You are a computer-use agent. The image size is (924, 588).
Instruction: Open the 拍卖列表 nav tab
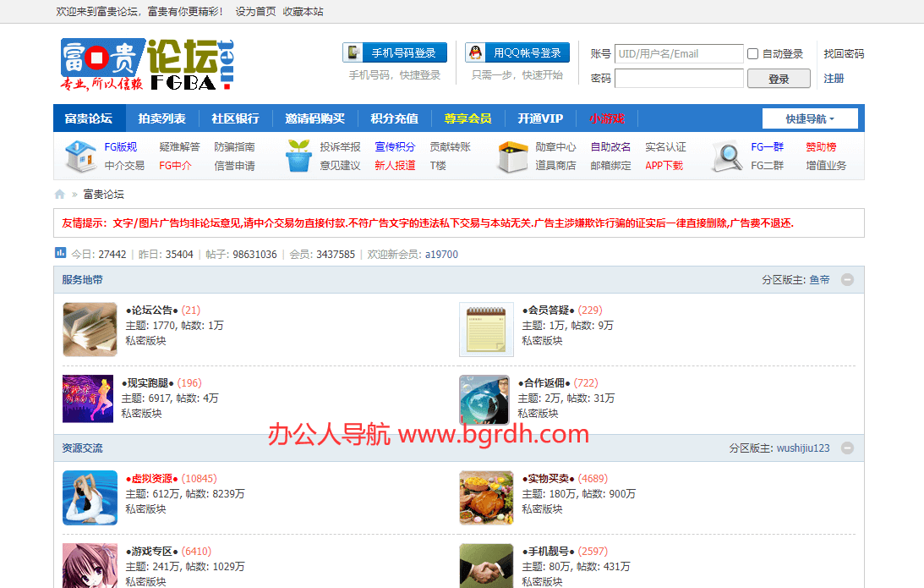161,118
